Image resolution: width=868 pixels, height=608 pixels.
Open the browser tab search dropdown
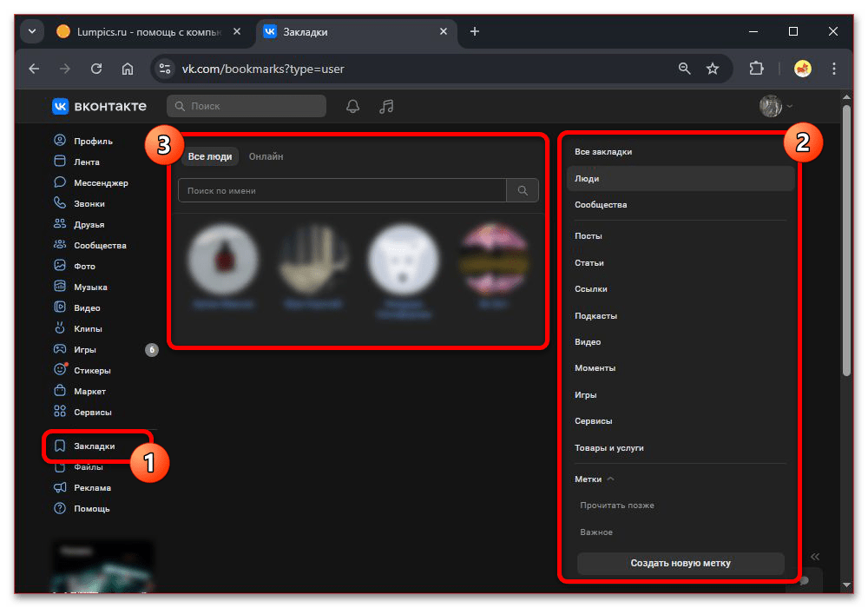coord(33,31)
